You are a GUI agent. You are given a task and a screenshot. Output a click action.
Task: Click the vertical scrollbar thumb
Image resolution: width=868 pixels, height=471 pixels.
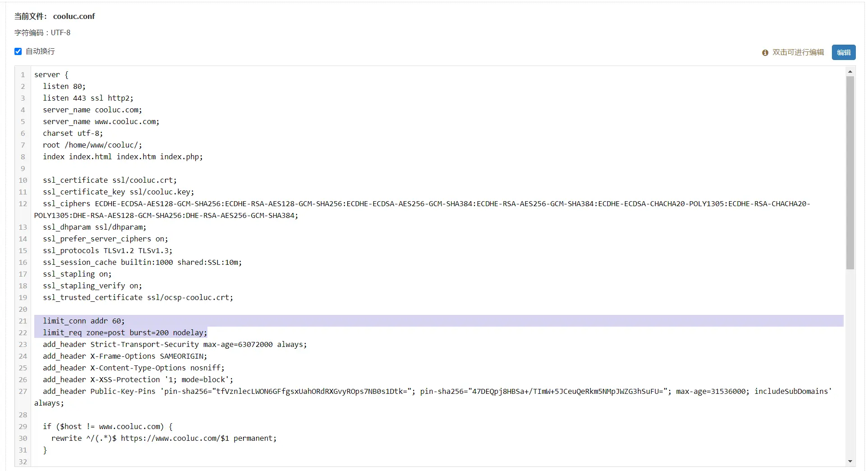coord(850,173)
